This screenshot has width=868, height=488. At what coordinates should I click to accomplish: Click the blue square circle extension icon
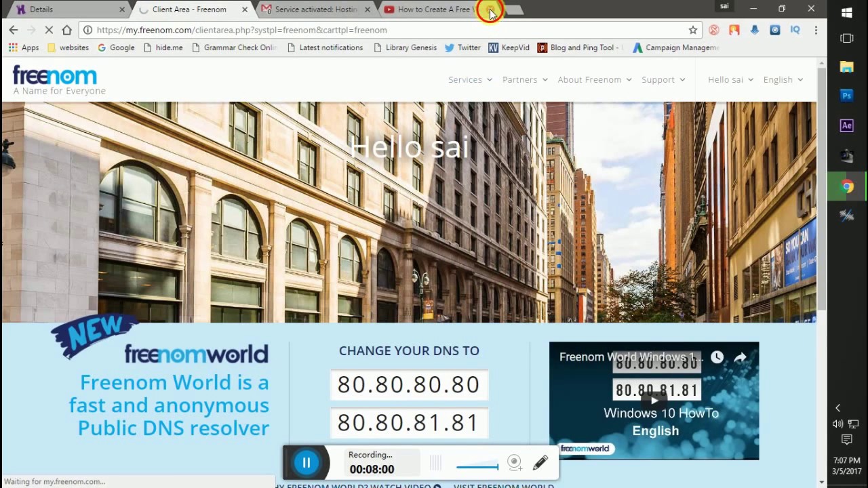pyautogui.click(x=774, y=30)
